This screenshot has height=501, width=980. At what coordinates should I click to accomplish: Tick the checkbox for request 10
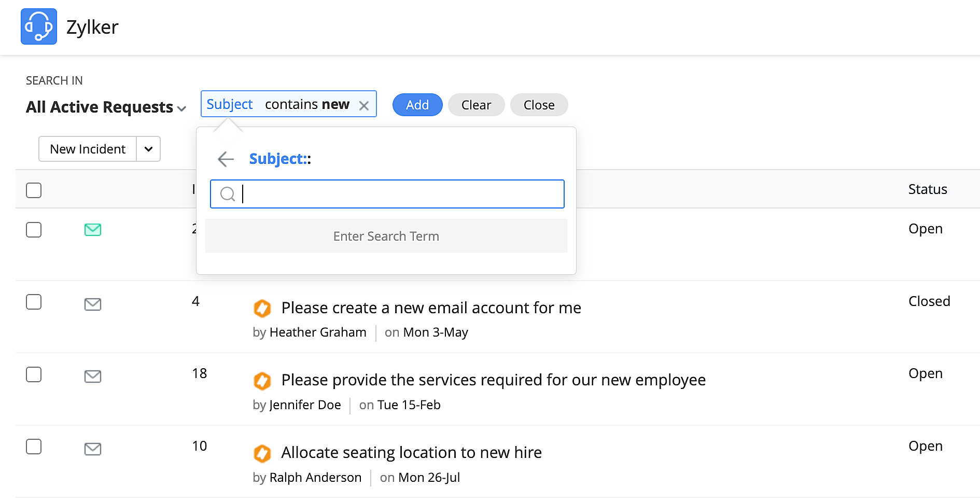pos(34,447)
